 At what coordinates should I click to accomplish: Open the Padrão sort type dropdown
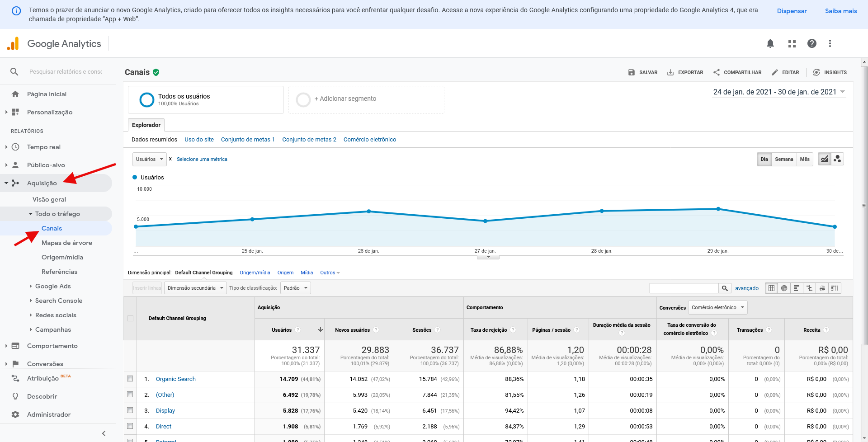[296, 288]
